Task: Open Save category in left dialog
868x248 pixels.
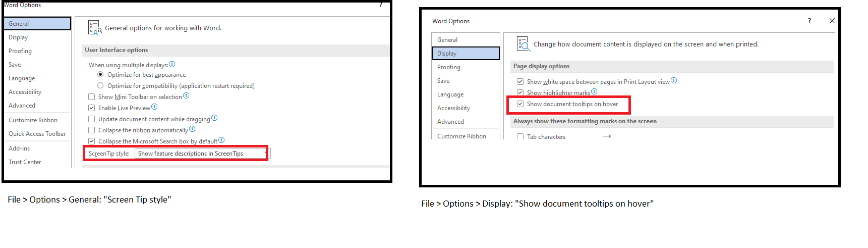Action: point(37,64)
